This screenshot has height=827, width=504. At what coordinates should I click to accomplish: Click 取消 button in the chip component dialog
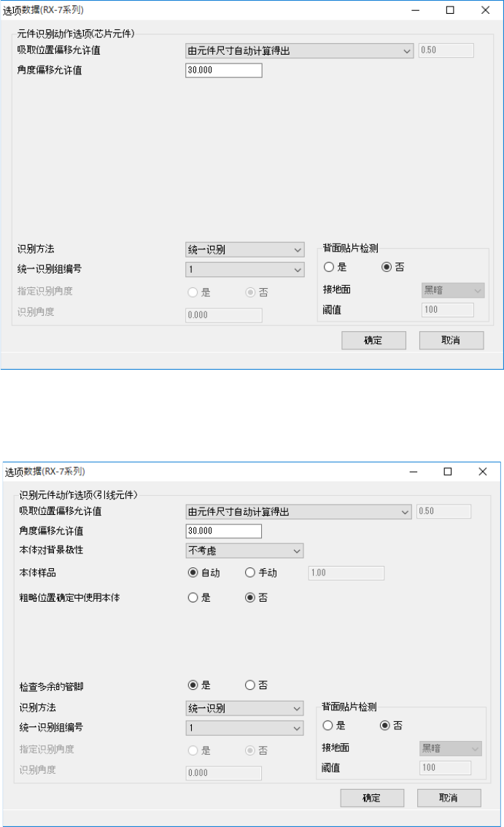(451, 340)
